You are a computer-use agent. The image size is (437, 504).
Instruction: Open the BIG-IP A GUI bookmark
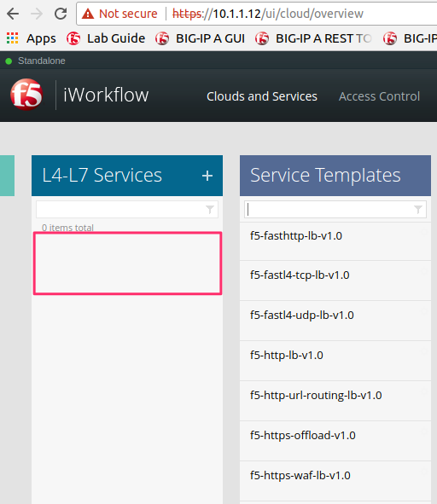click(x=200, y=38)
